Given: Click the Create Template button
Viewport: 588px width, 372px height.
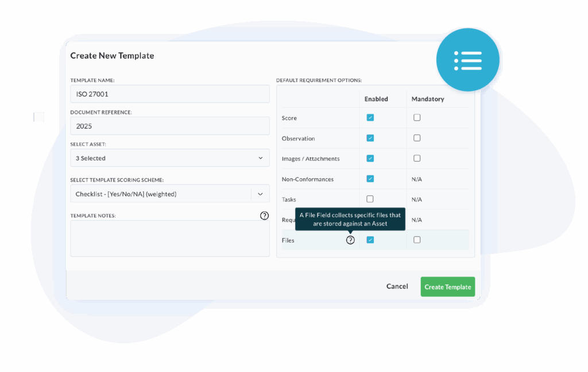Looking at the screenshot, I should (447, 287).
